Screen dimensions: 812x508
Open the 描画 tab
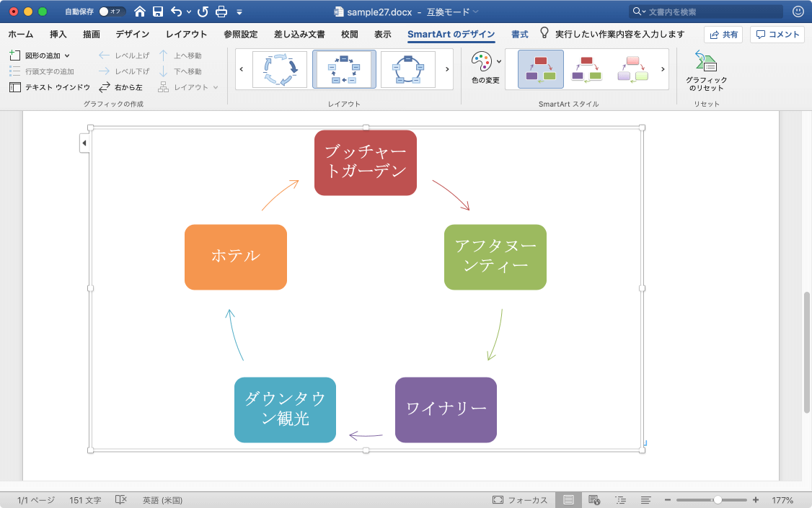[x=91, y=34]
